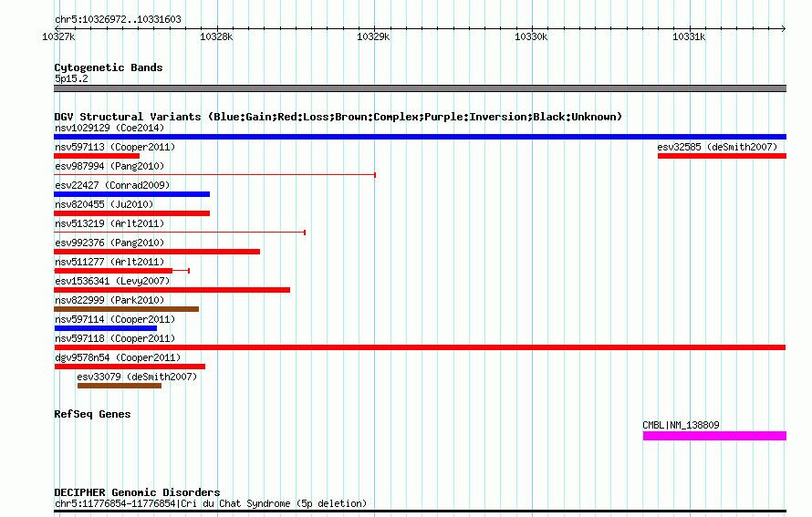Click the nsv597114 (Cooper2011) label
This screenshot has width=812, height=517.
tap(115, 319)
